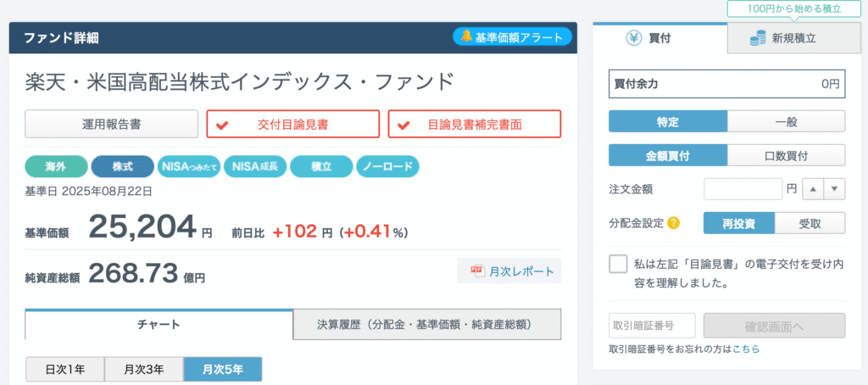This screenshot has width=868, height=385.
Task: Switch to the 買付 tab
Action: (x=659, y=38)
